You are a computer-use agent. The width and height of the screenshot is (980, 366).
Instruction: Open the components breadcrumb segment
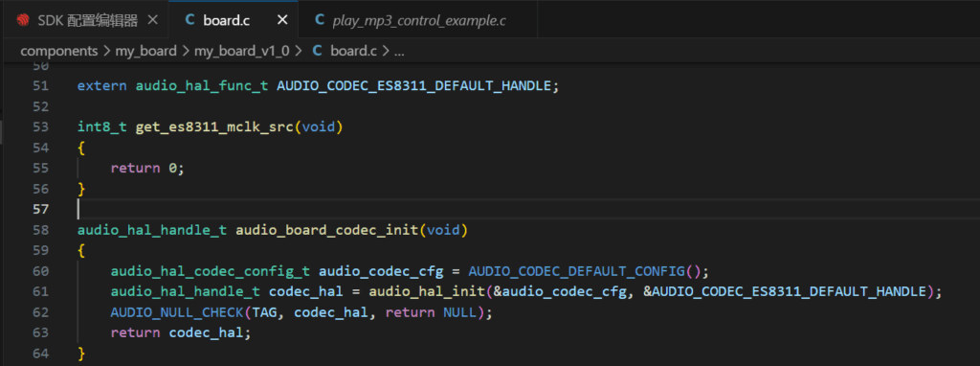click(59, 51)
